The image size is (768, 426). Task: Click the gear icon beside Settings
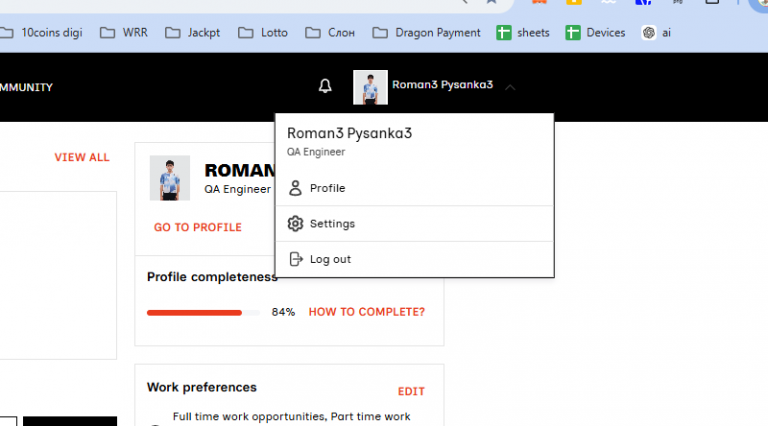[295, 224]
